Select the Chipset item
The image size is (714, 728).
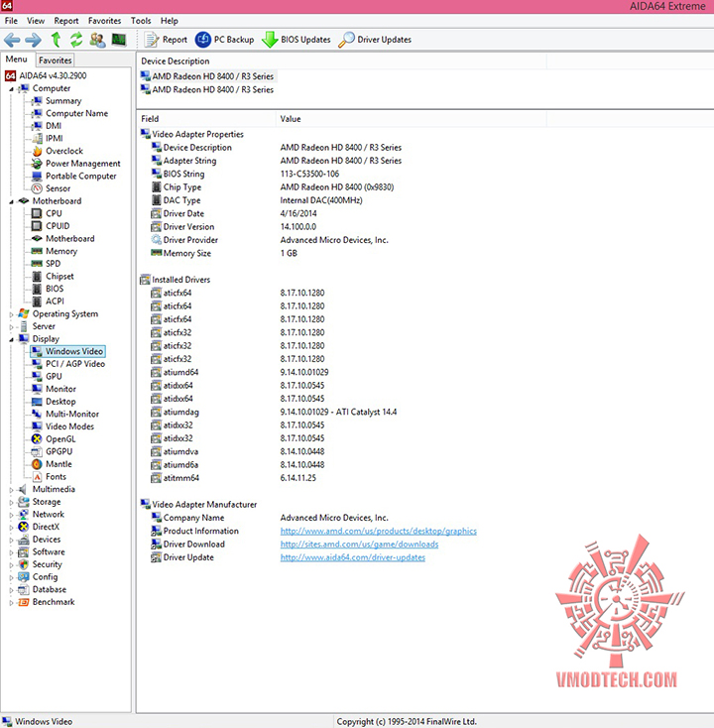[x=59, y=277]
